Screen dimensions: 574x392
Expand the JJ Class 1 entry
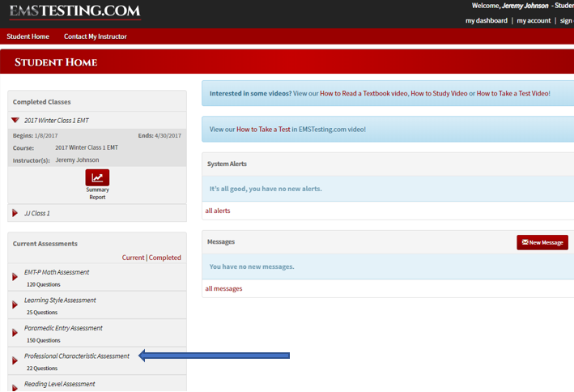click(15, 213)
